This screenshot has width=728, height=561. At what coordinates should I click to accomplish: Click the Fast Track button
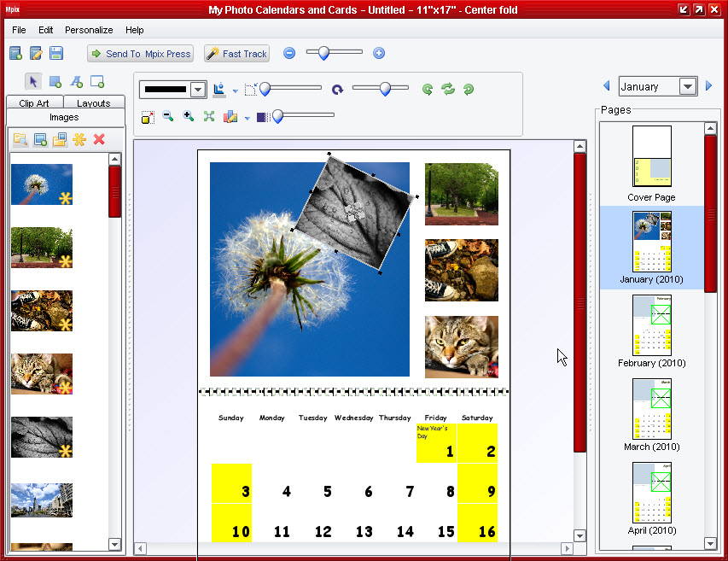point(236,54)
